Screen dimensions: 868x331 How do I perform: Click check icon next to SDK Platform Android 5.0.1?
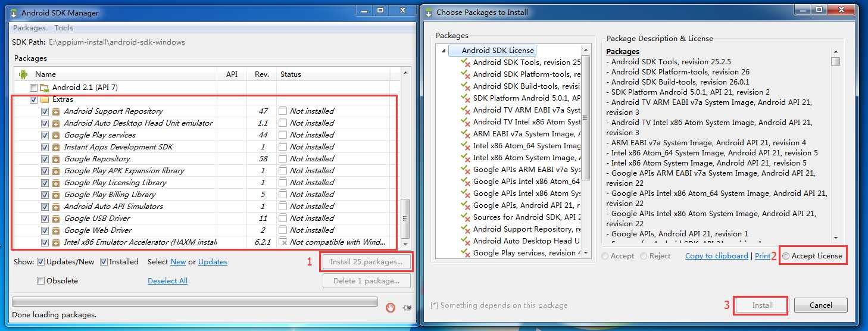click(x=466, y=98)
